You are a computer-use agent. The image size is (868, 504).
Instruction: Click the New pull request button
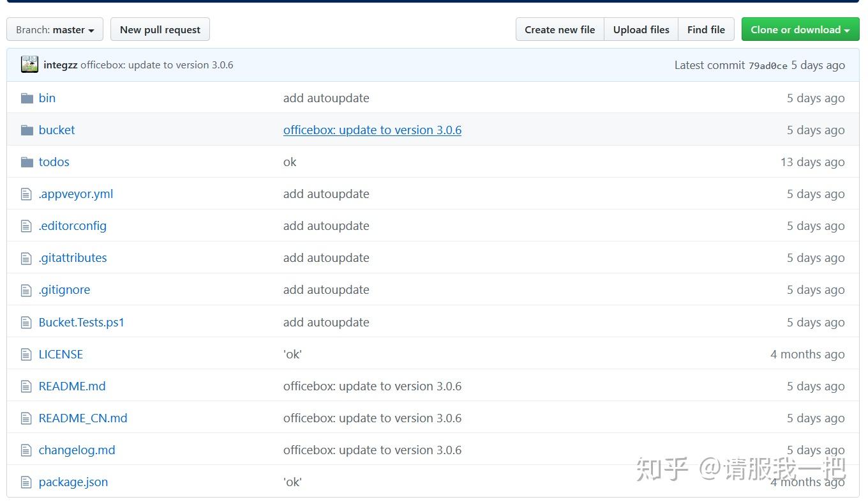pyautogui.click(x=160, y=29)
